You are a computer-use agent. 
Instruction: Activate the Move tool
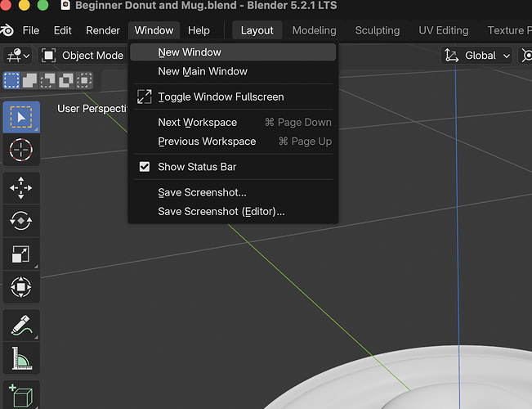click(21, 188)
